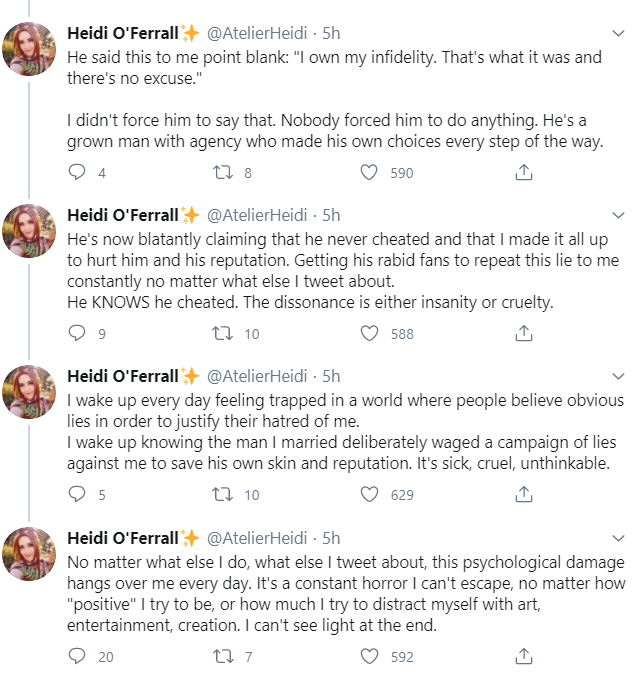The image size is (642, 674).
Task: Reply to the tweet with 20 replies
Action: pyautogui.click(x=77, y=656)
